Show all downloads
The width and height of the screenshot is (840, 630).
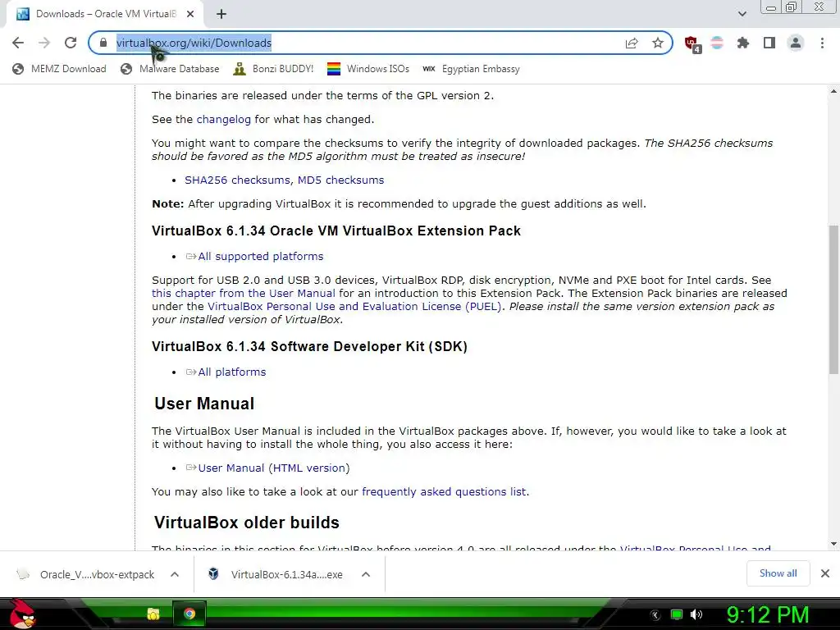(x=778, y=573)
